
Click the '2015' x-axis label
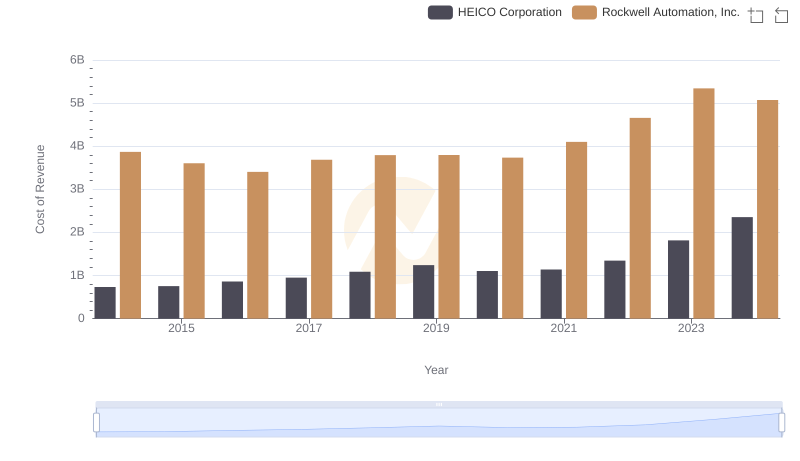[x=181, y=328]
